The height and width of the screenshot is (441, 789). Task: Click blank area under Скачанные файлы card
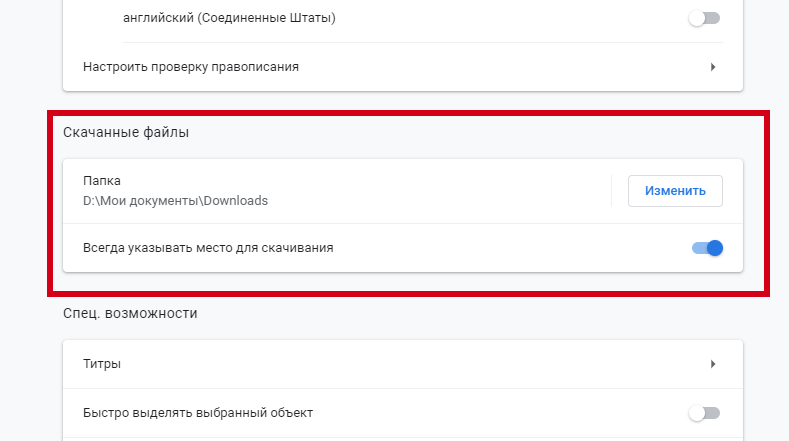tap(400, 283)
